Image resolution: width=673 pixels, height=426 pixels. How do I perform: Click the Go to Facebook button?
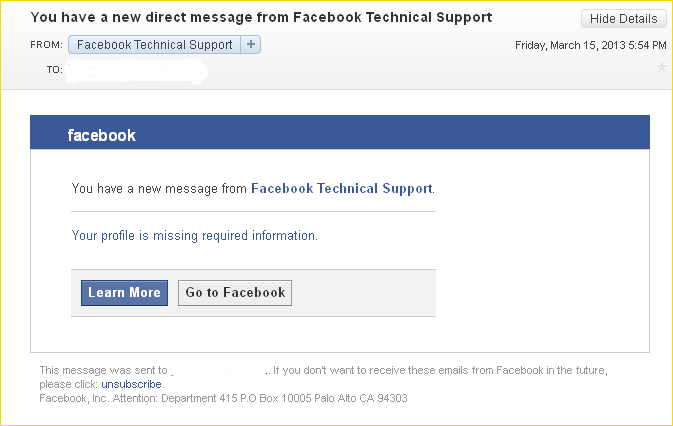(235, 293)
